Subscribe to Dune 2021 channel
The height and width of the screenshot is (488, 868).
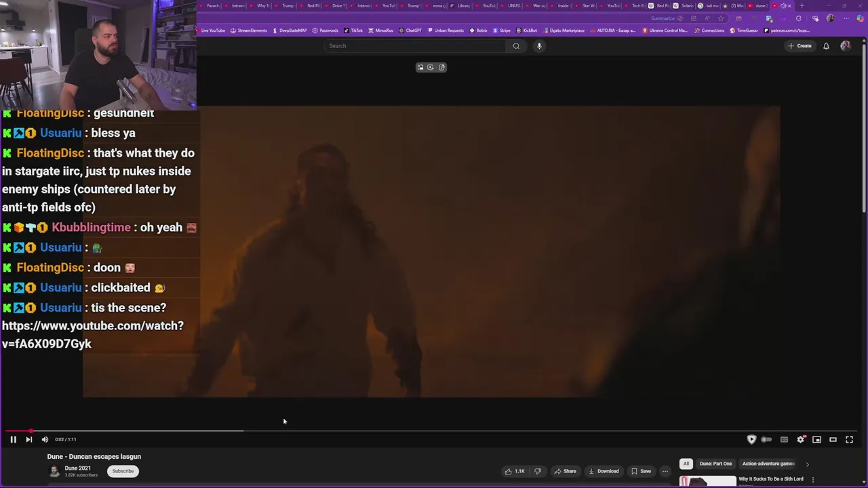123,471
